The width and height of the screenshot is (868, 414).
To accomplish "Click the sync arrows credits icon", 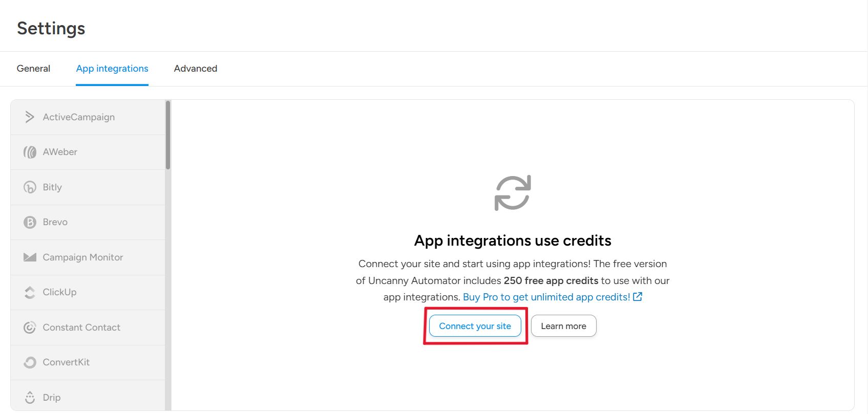I will (513, 193).
